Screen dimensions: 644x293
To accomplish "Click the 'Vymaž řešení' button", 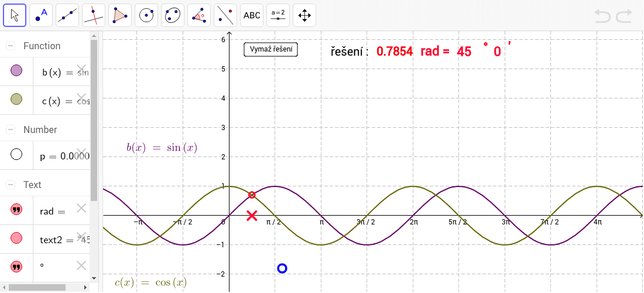I will [x=270, y=49].
